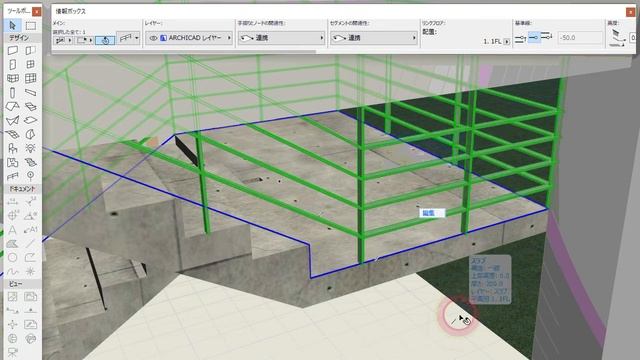This screenshot has height=360, width=640.
Task: Select the Curtain Wall grid tool
Action: pyautogui.click(x=31, y=78)
